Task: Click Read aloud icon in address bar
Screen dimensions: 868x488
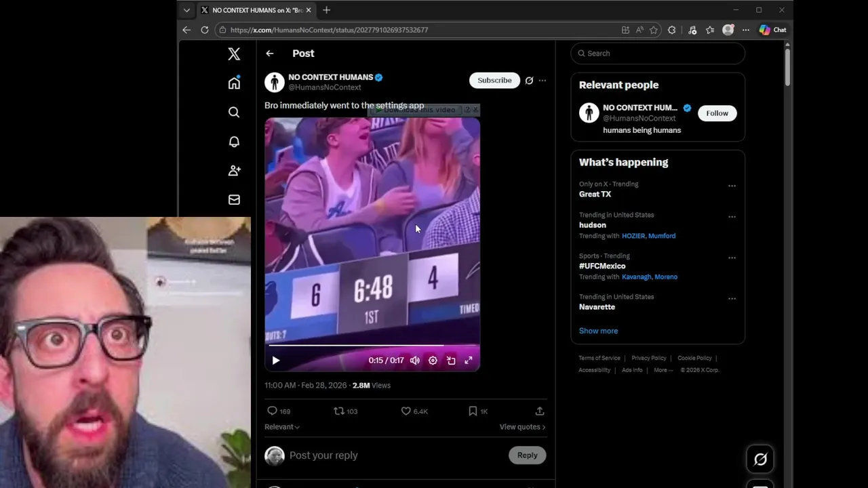Action: [x=639, y=30]
